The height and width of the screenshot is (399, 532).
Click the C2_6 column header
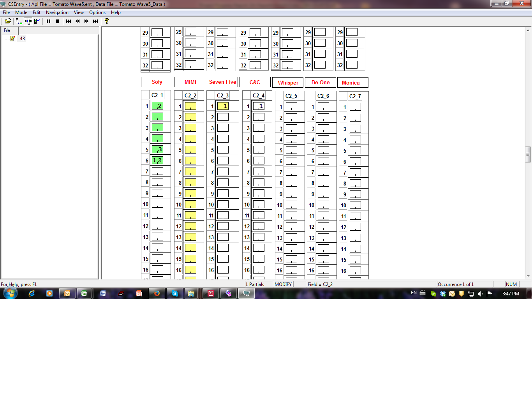click(323, 96)
